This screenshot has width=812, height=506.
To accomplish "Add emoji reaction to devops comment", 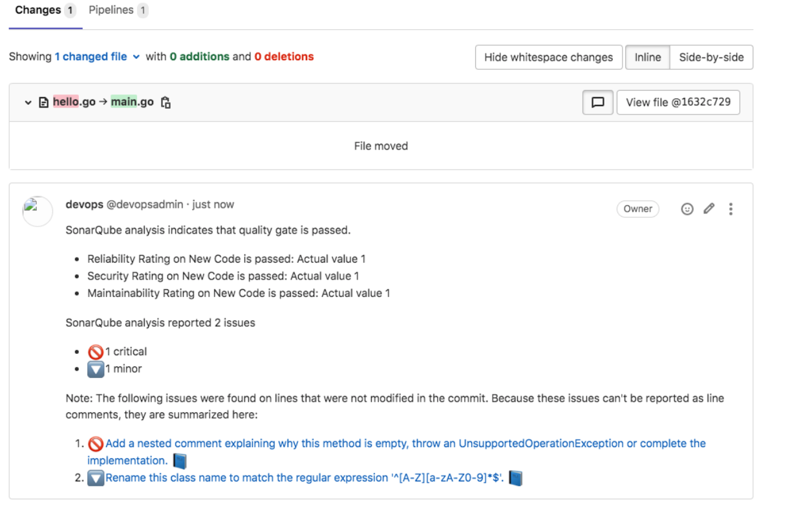I will pyautogui.click(x=687, y=209).
